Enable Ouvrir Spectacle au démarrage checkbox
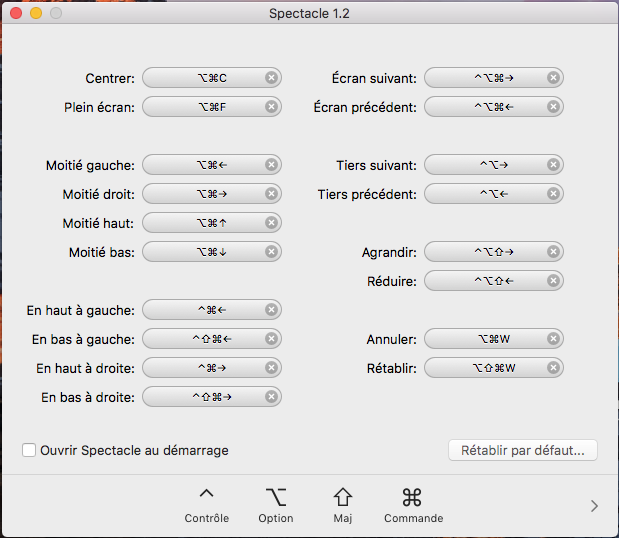The height and width of the screenshot is (538, 619). tap(29, 450)
